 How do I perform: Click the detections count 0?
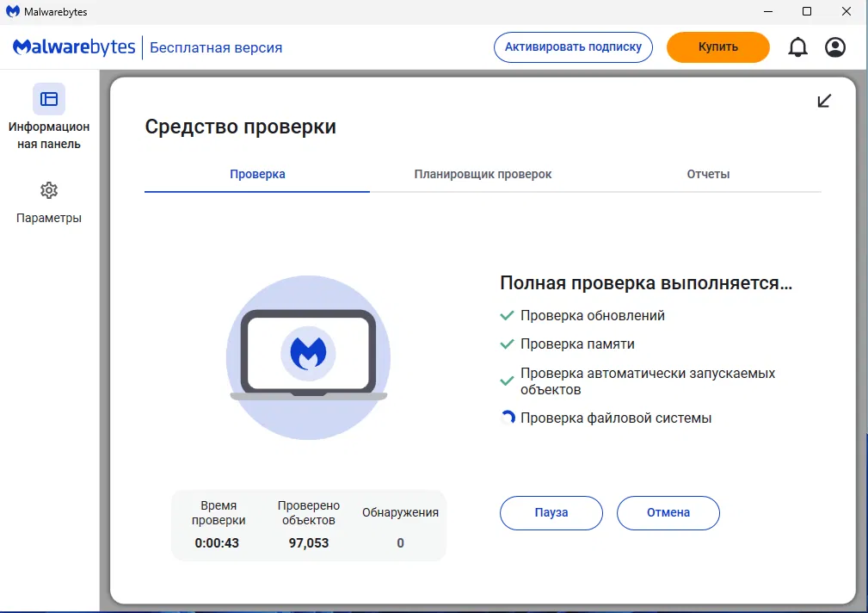pos(400,543)
